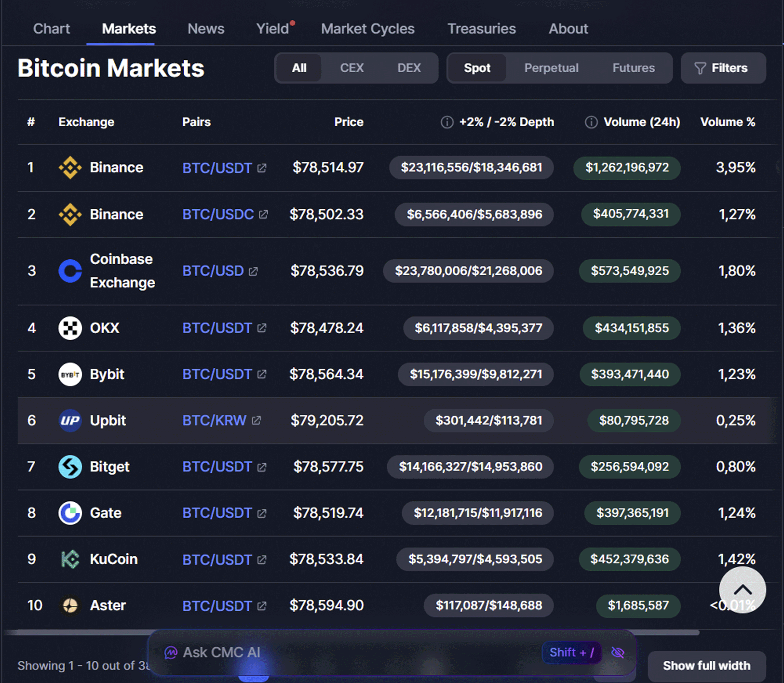This screenshot has width=784, height=683.
Task: Select the All exchanges filter
Action: [x=299, y=68]
